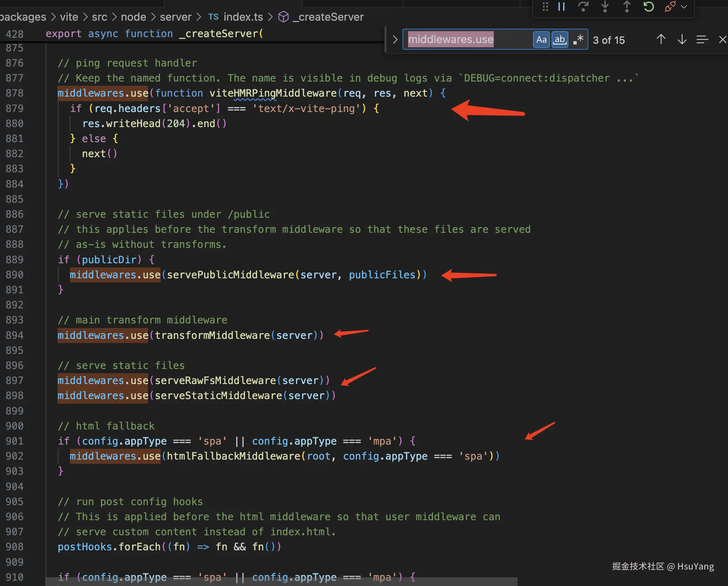Click the debug Step Over icon
Image resolution: width=728 pixels, height=586 pixels.
coord(583,7)
